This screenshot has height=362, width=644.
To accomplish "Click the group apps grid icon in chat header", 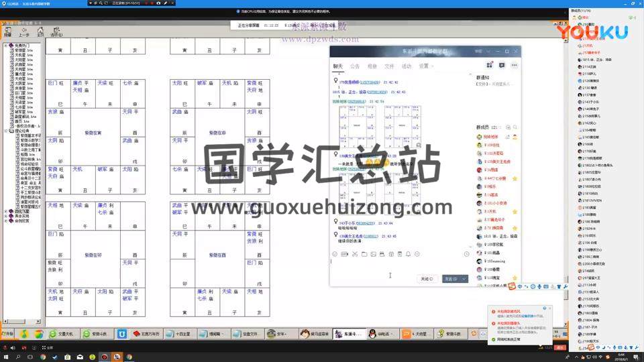I will pyautogui.click(x=490, y=66).
